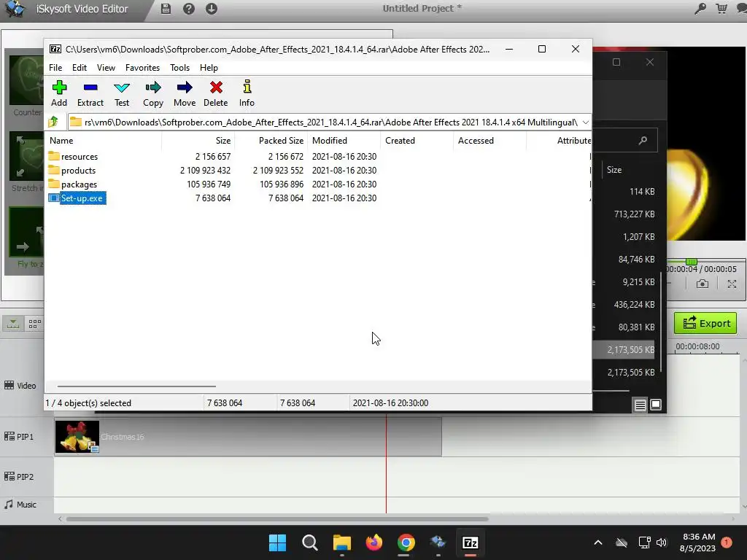Screen dimensions: 747x560
Task: Sort by Modified column header
Action: [x=330, y=141]
